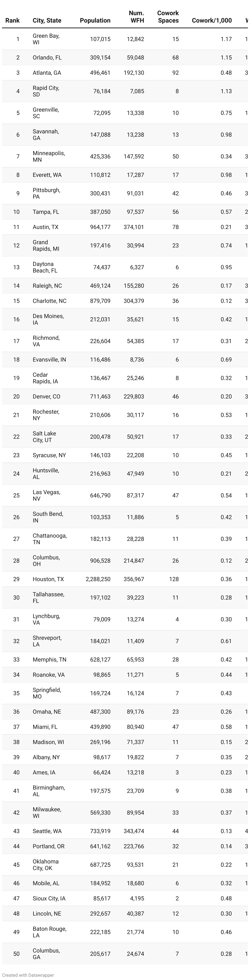Click Houston, TX population 2,288,250

click(98, 579)
